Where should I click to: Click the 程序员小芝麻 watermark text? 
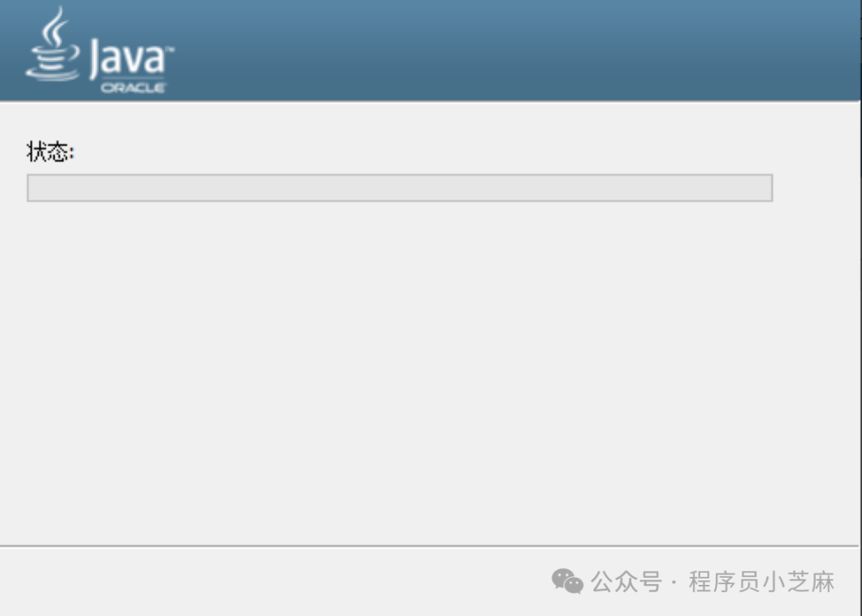762,582
